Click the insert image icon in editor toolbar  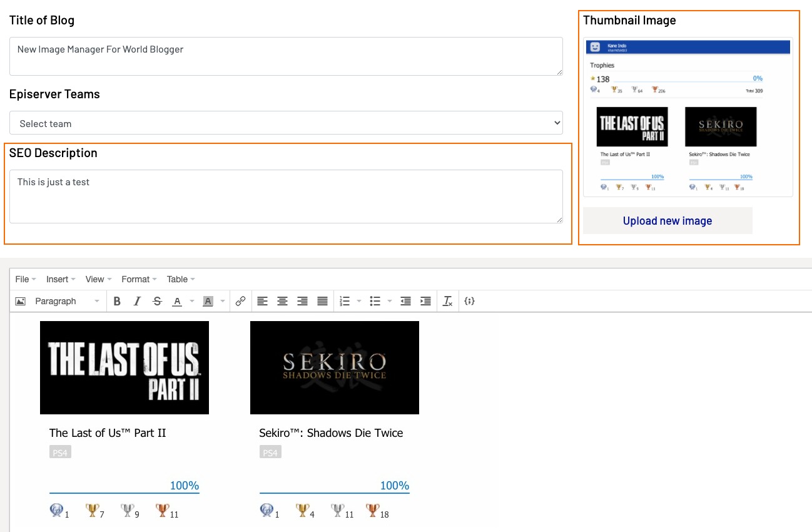[x=21, y=301]
